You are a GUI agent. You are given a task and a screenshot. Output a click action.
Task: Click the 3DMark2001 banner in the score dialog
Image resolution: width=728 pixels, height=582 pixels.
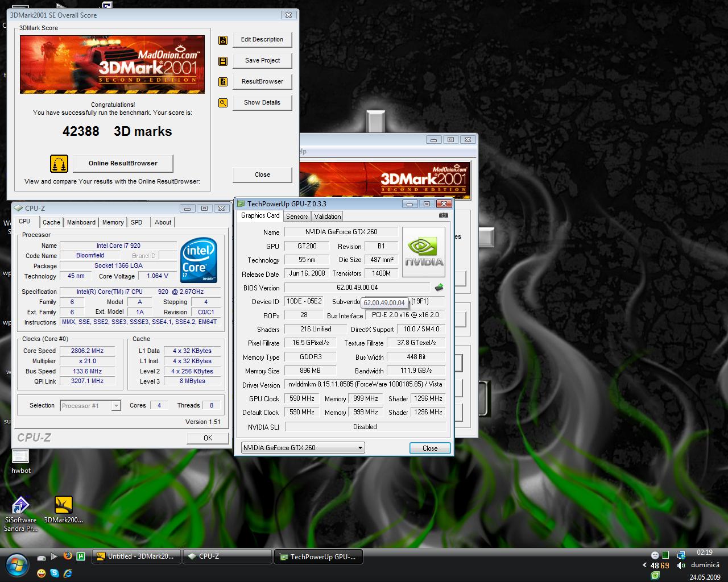coord(113,64)
